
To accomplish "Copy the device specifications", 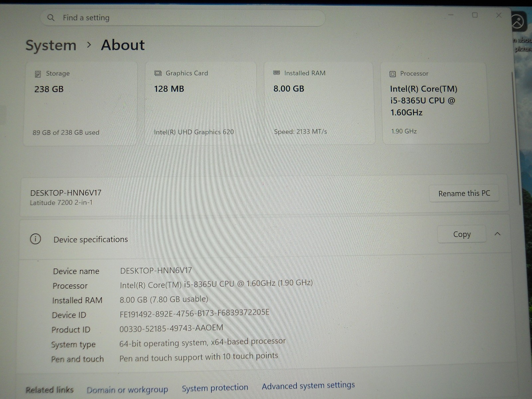I will tap(462, 234).
